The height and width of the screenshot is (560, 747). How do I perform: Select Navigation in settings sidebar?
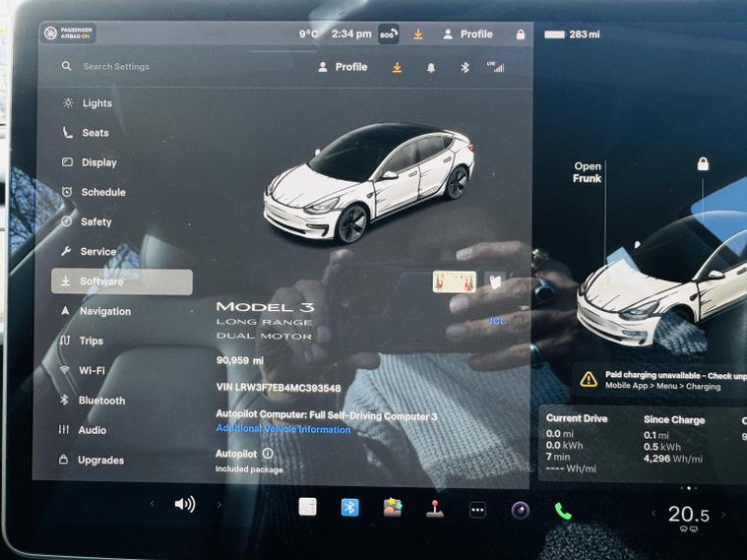[104, 311]
